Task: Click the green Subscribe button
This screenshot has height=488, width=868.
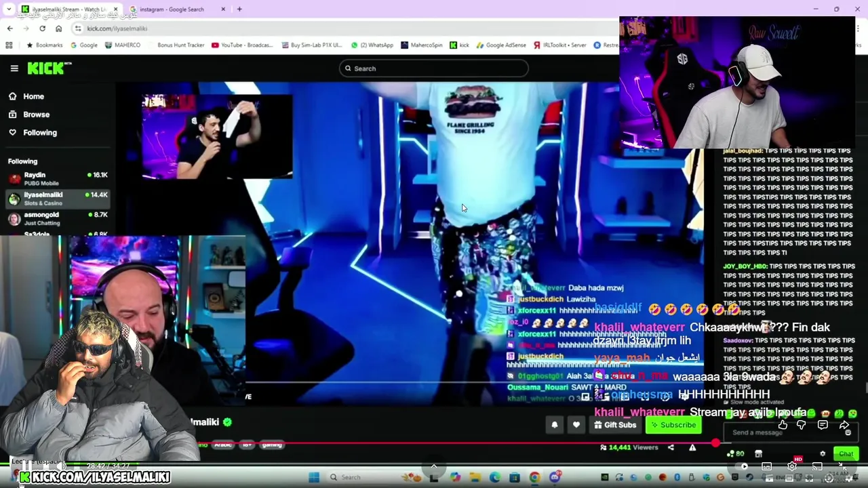Action: tap(673, 425)
